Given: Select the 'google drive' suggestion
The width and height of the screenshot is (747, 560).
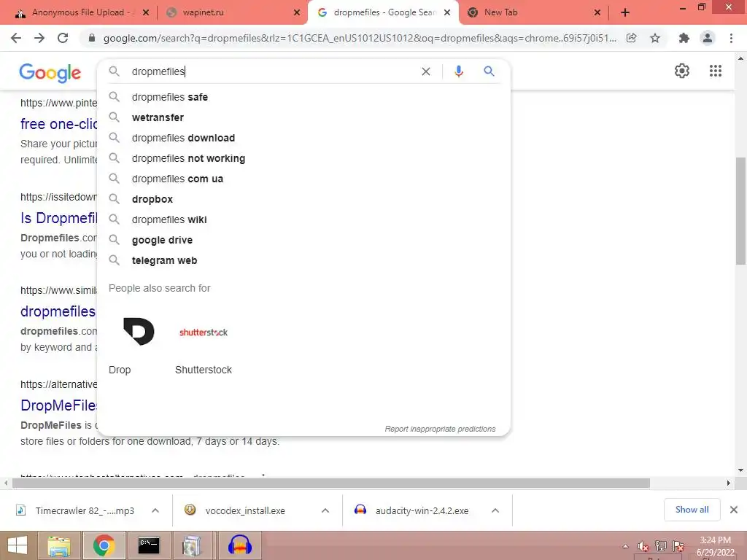Looking at the screenshot, I should coord(303,241).
